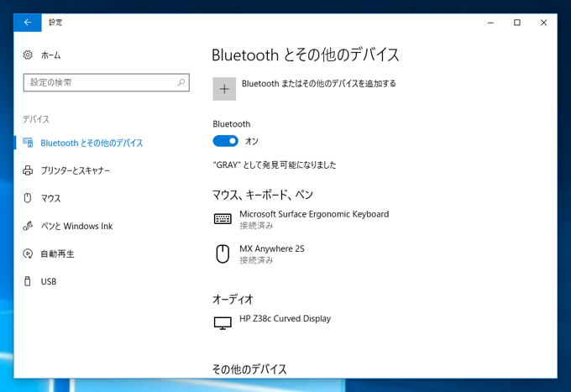Image resolution: width=571 pixels, height=392 pixels.
Task: Click the page title Bluetooth とその他のデバイス
Action: point(305,55)
